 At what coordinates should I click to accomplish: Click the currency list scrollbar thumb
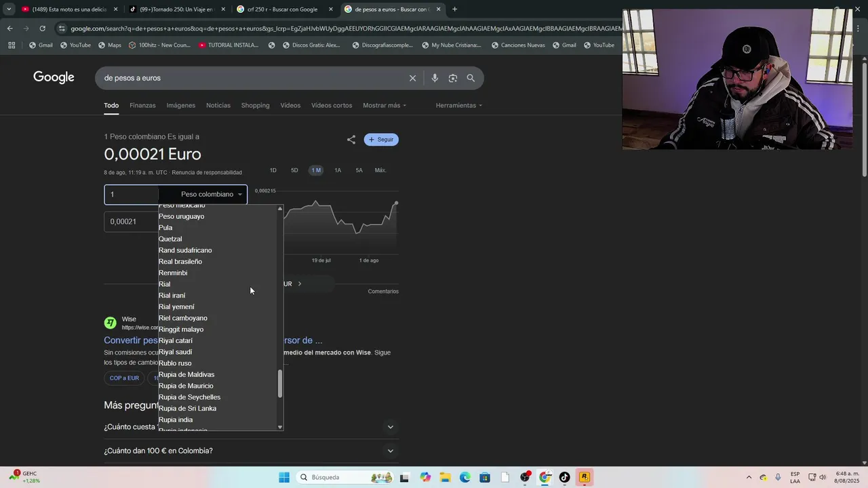coord(280,384)
